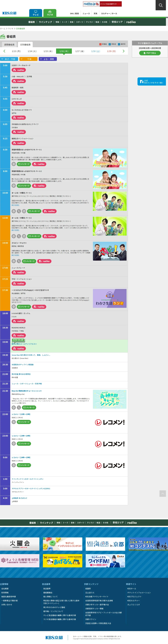Image resolution: width=168 pixels, height=644 pixels.
Task: Open website globe icon for 笑福亭晃瓶 パート1
Action: click(14, 164)
